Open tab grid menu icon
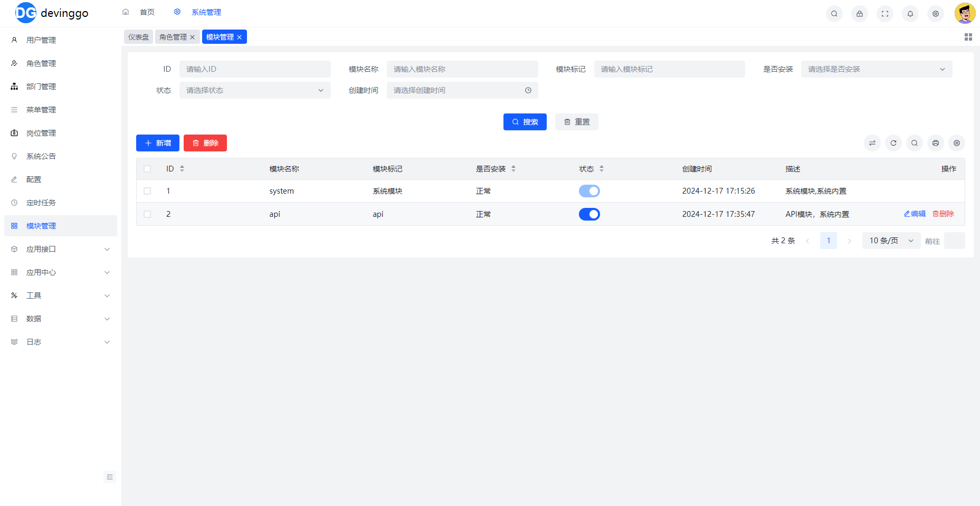Screen dimensions: 980x506 pyautogui.click(x=968, y=37)
